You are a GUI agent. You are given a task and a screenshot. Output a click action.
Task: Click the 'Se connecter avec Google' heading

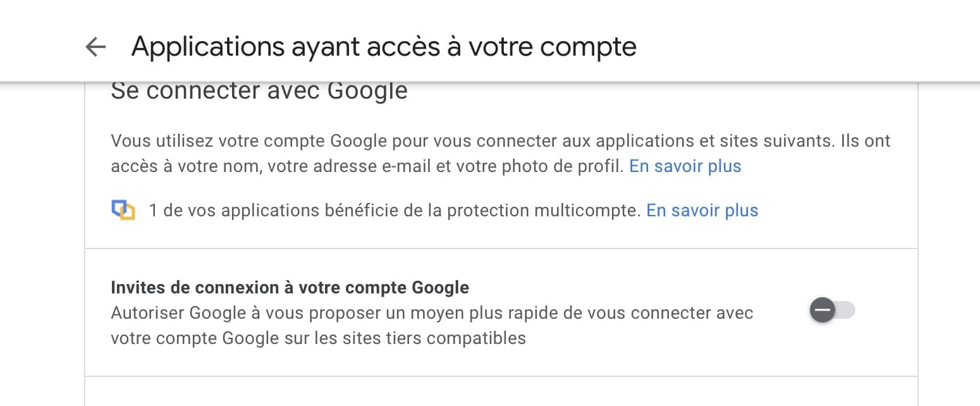point(259,91)
